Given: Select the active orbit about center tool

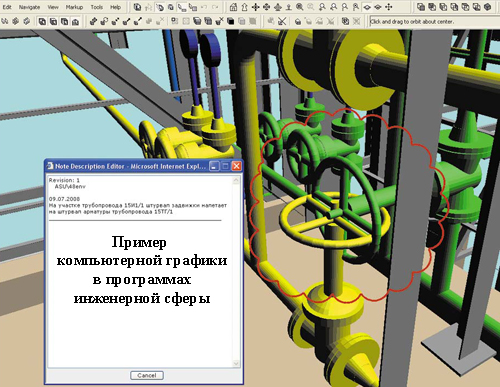Looking at the screenshot, I should click(x=367, y=7).
